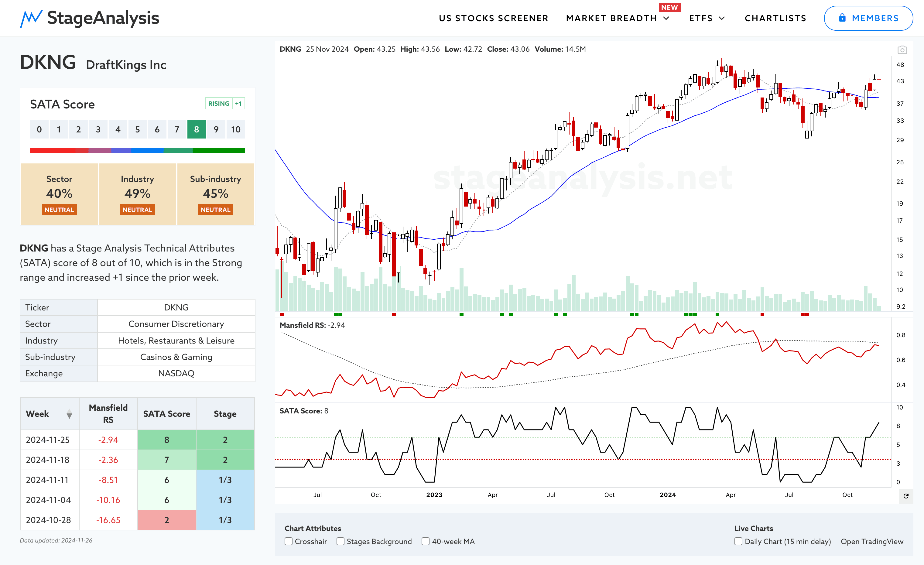Click the Consumer Discretionary sector cell
The height and width of the screenshot is (565, 924).
point(176,324)
